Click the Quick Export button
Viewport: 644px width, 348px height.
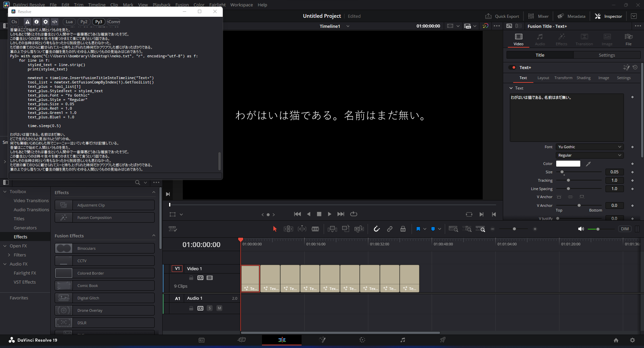[502, 16]
